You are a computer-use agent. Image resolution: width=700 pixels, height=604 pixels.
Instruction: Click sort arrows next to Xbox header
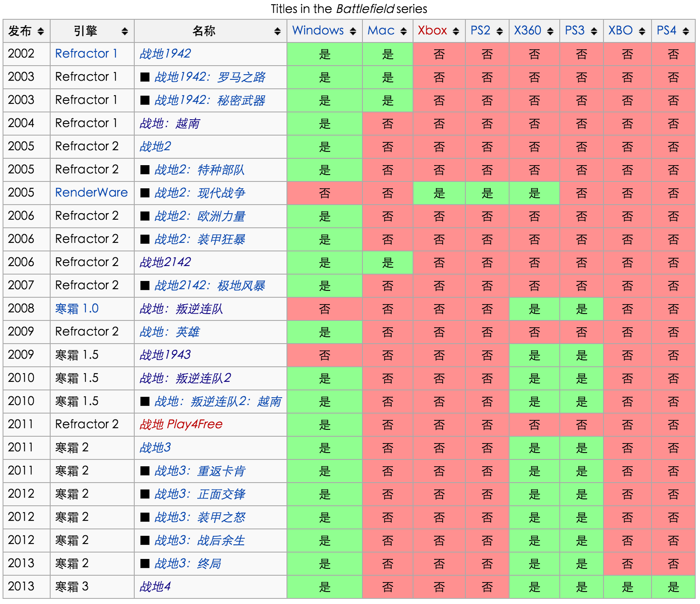[456, 31]
